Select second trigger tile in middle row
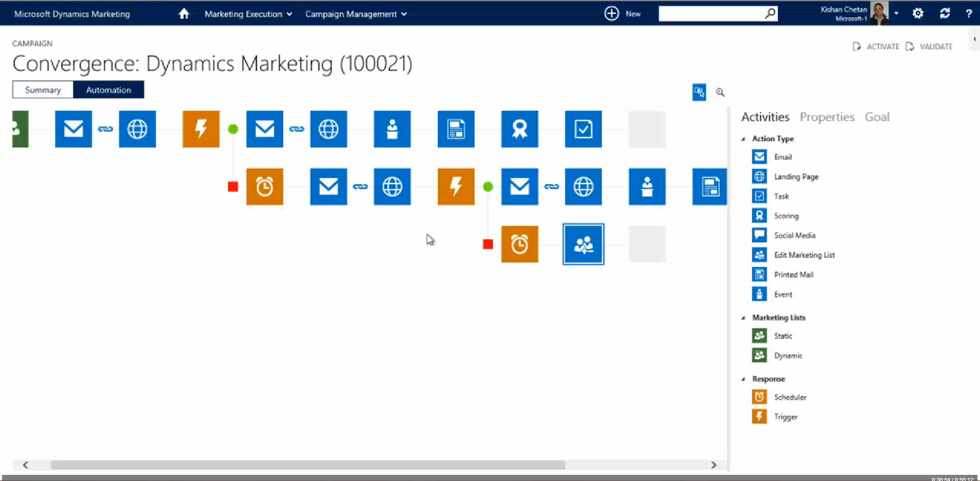This screenshot has width=980, height=481. (x=456, y=187)
